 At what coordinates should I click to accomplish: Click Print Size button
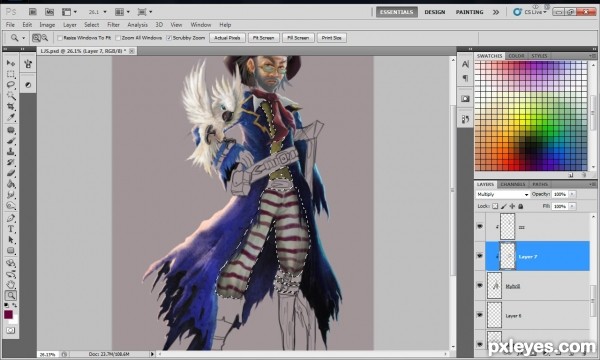click(331, 38)
